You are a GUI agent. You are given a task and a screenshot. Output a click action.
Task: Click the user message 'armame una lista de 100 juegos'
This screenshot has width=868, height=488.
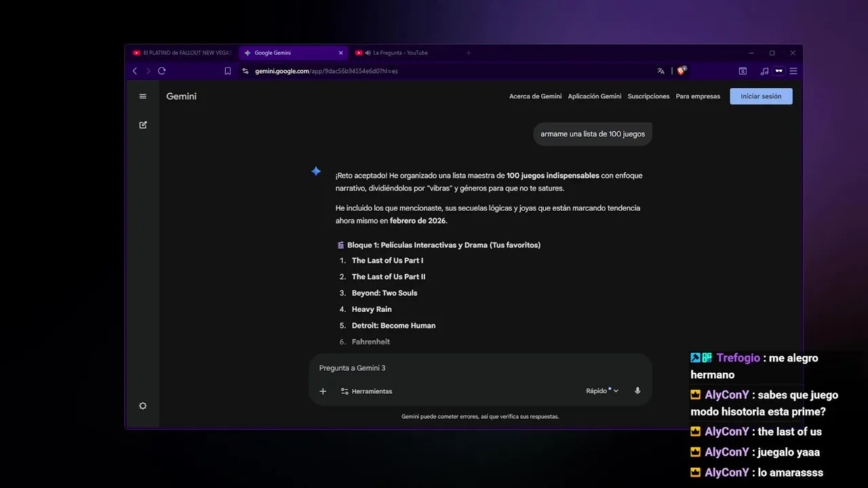point(593,134)
